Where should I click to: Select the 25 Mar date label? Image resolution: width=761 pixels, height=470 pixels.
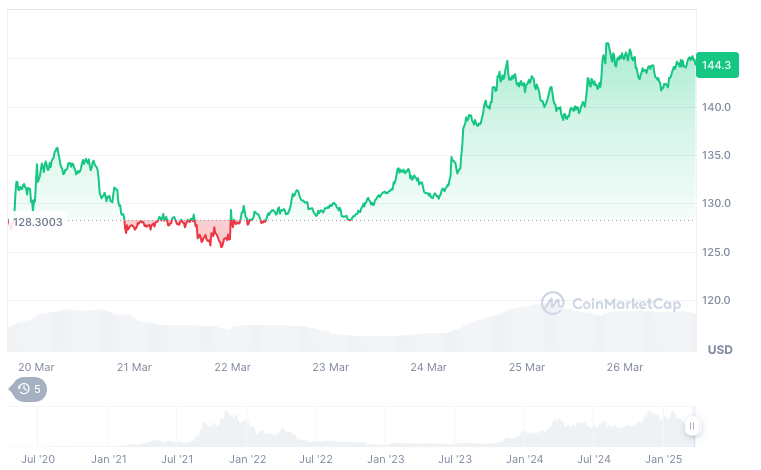(x=527, y=367)
